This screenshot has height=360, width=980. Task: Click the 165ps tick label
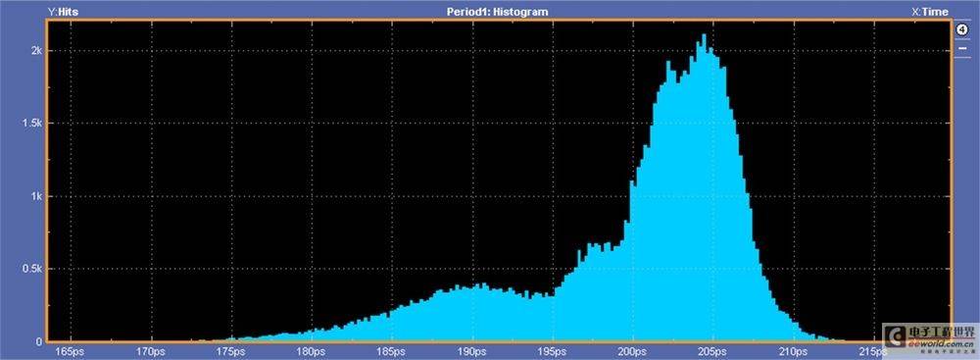pos(71,352)
